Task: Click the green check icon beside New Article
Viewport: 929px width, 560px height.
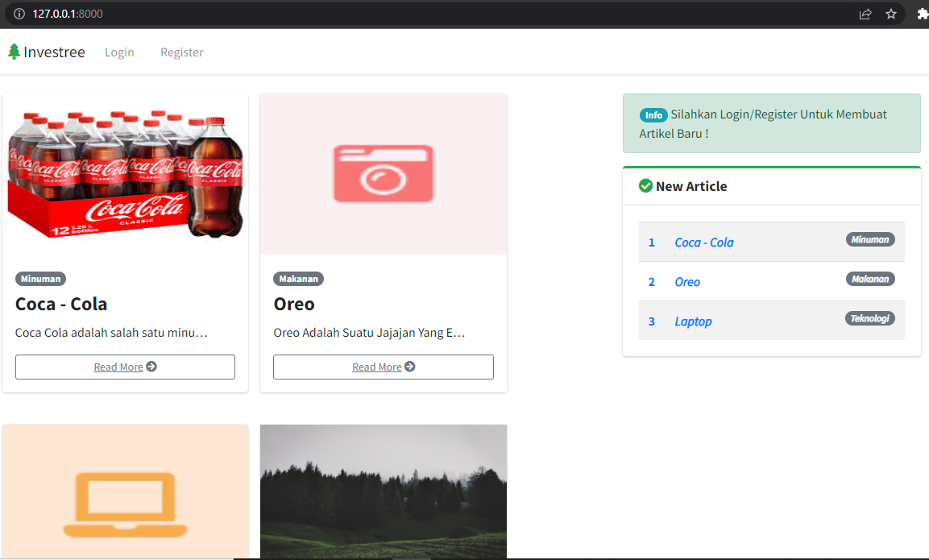Action: (646, 186)
